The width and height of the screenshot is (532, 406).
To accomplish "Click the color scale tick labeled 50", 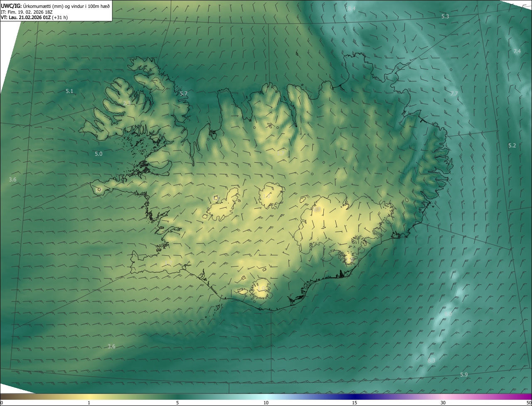I will (529, 403).
